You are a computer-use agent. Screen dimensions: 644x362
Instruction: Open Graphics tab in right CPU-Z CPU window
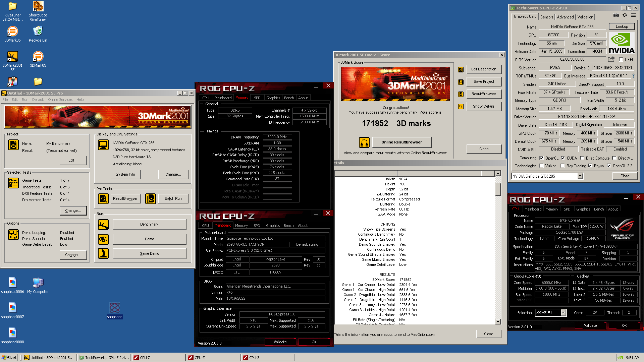(x=583, y=209)
